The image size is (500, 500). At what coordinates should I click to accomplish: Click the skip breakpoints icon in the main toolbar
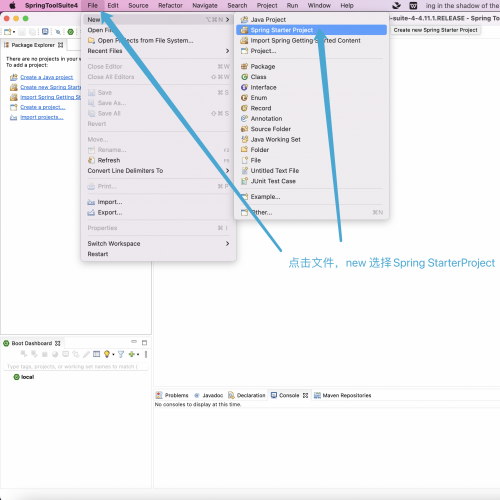[x=58, y=32]
